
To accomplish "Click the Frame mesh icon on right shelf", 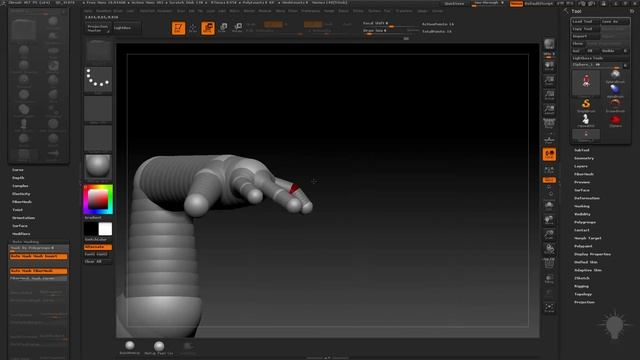I will (549, 205).
